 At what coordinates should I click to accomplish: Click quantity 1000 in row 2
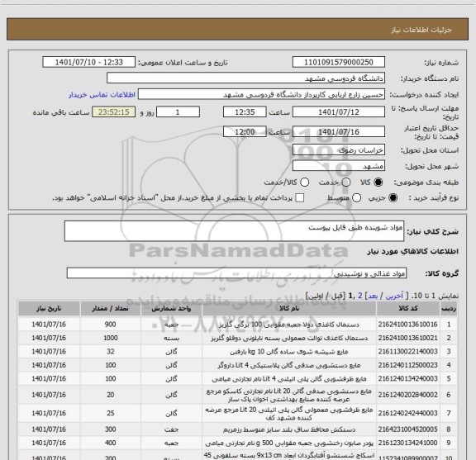click(111, 338)
